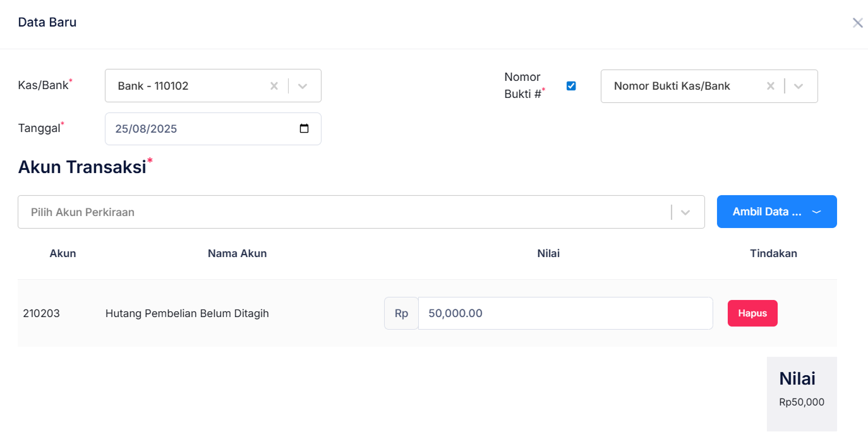
Task: Click the Akun column header
Action: point(63,253)
